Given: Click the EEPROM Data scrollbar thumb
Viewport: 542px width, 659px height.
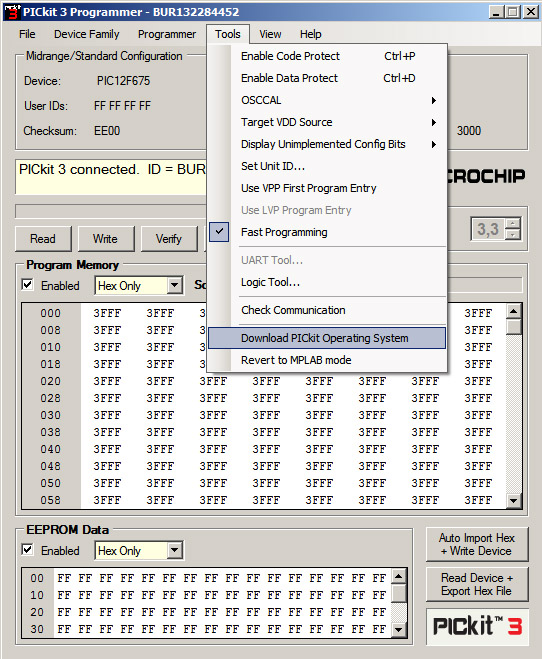Looking at the screenshot, I should (x=399, y=593).
